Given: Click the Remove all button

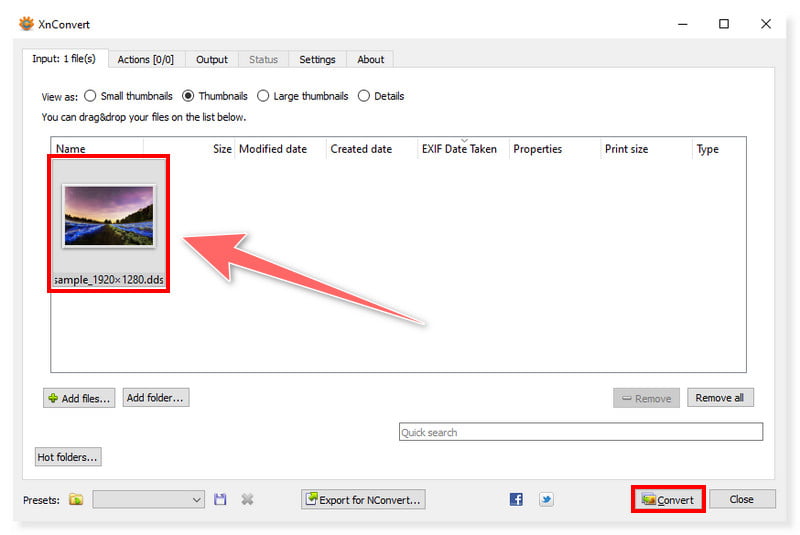Looking at the screenshot, I should pos(719,397).
